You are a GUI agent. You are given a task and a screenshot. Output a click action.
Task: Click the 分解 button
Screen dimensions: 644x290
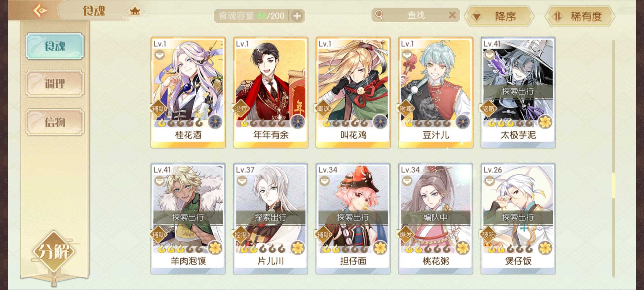pos(54,252)
